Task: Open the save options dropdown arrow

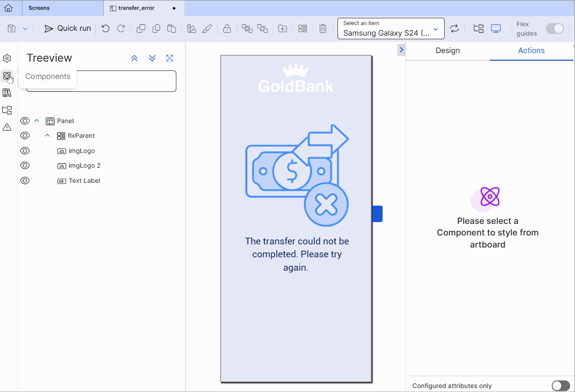Action: pyautogui.click(x=25, y=28)
